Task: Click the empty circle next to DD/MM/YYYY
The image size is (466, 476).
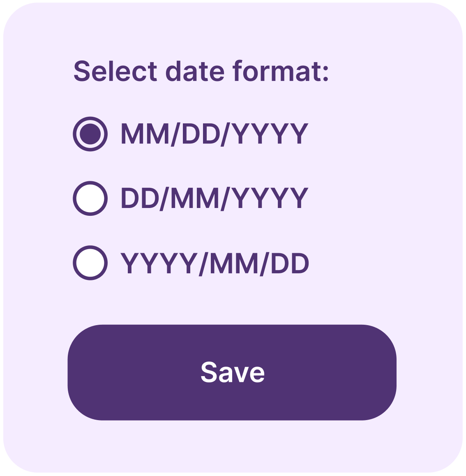Action: (x=90, y=199)
